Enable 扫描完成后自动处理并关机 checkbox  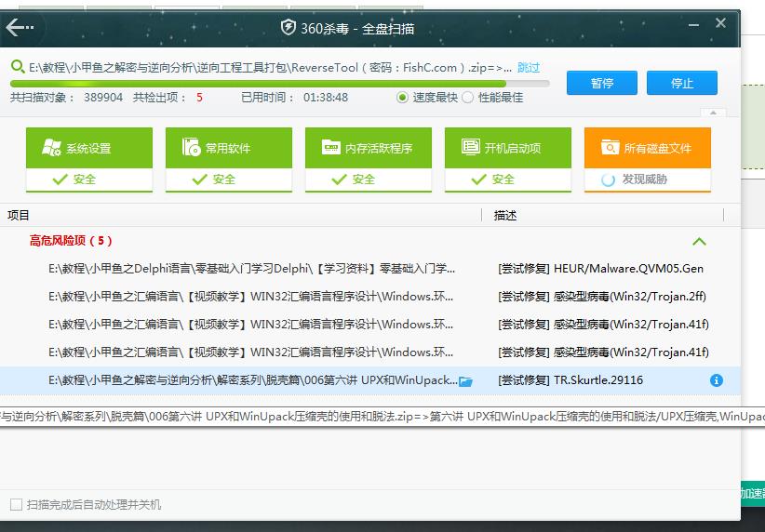16,504
